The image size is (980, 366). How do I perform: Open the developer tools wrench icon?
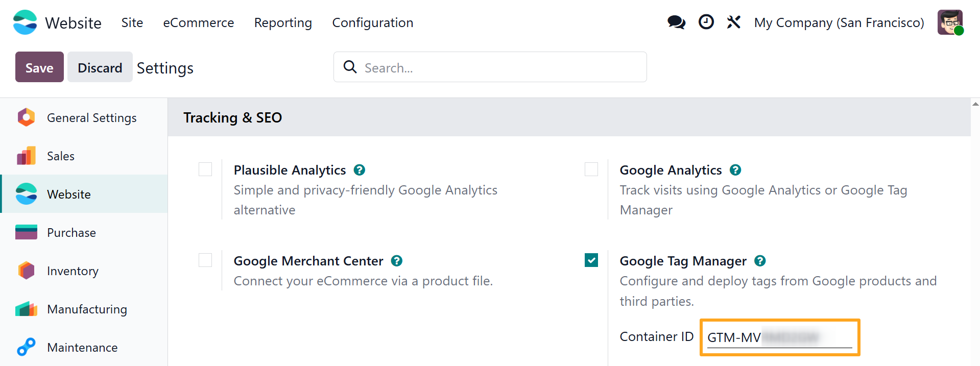734,22
